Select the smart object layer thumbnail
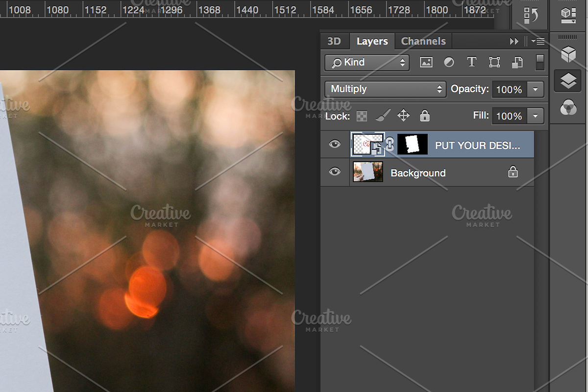The height and width of the screenshot is (392, 588). tap(367, 145)
